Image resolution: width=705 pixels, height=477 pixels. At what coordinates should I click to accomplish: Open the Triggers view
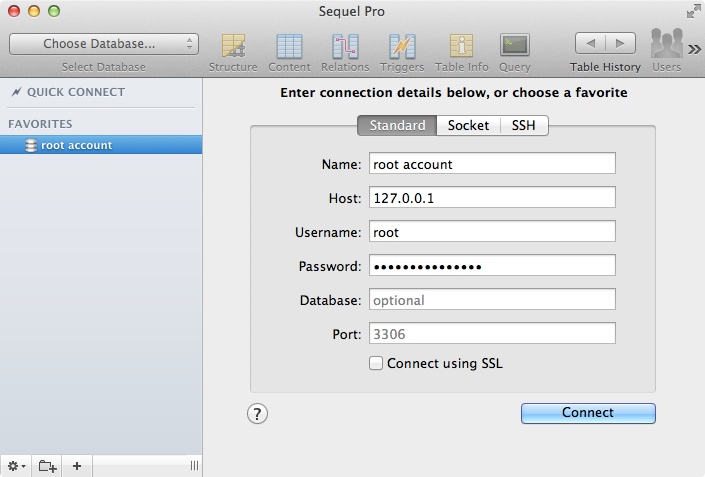tap(402, 53)
